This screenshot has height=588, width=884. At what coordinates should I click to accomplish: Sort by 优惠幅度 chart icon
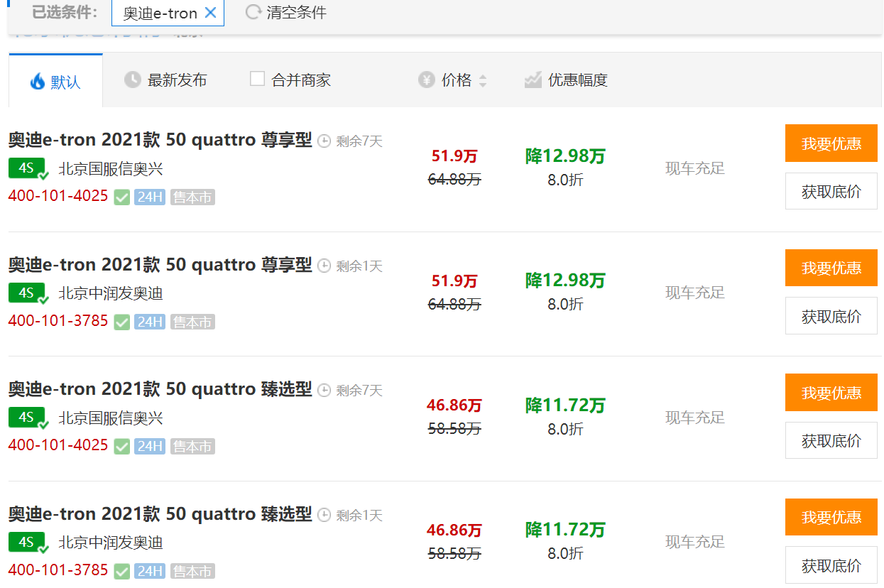click(x=533, y=80)
